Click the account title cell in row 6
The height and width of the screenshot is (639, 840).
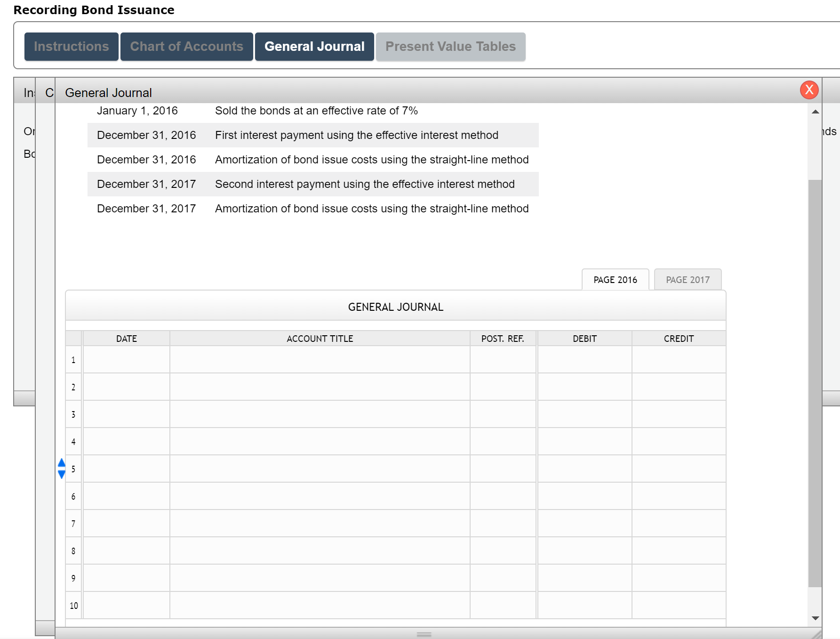(x=320, y=496)
